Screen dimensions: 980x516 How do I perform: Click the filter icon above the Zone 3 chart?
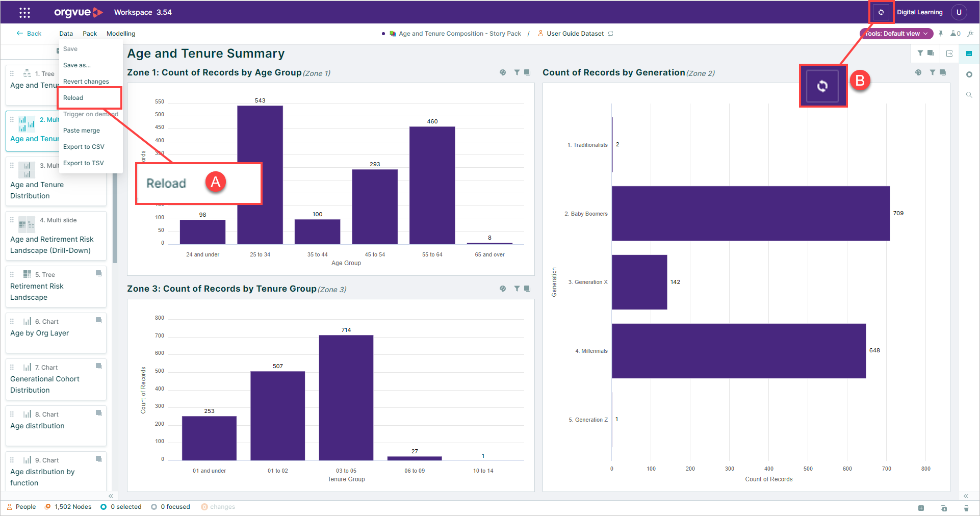517,289
